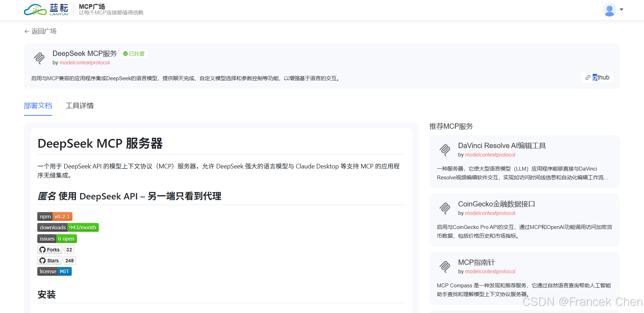This screenshot has height=313, width=644.
Task: Click the npm v0.2.1 badge
Action: pyautogui.click(x=55, y=217)
